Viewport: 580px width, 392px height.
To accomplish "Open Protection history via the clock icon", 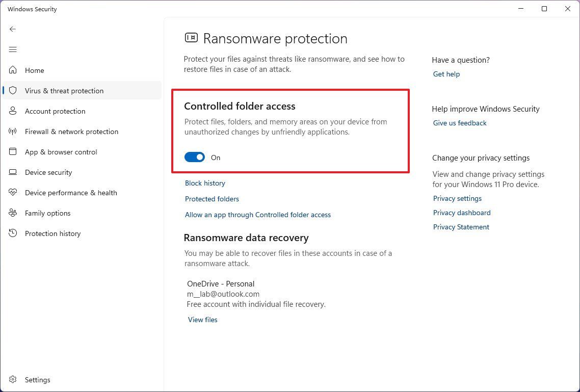I will (13, 233).
